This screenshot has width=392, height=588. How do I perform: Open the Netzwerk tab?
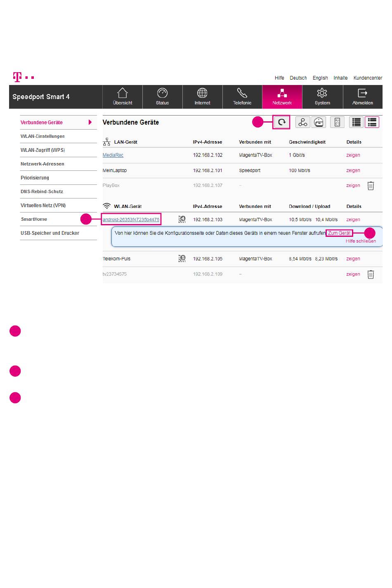pyautogui.click(x=282, y=97)
